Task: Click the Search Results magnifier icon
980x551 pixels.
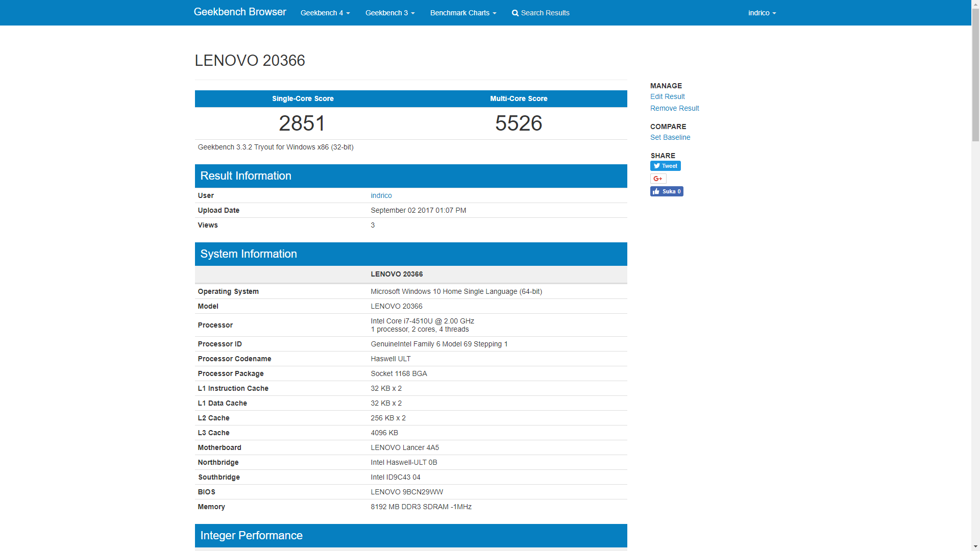Action: (515, 13)
